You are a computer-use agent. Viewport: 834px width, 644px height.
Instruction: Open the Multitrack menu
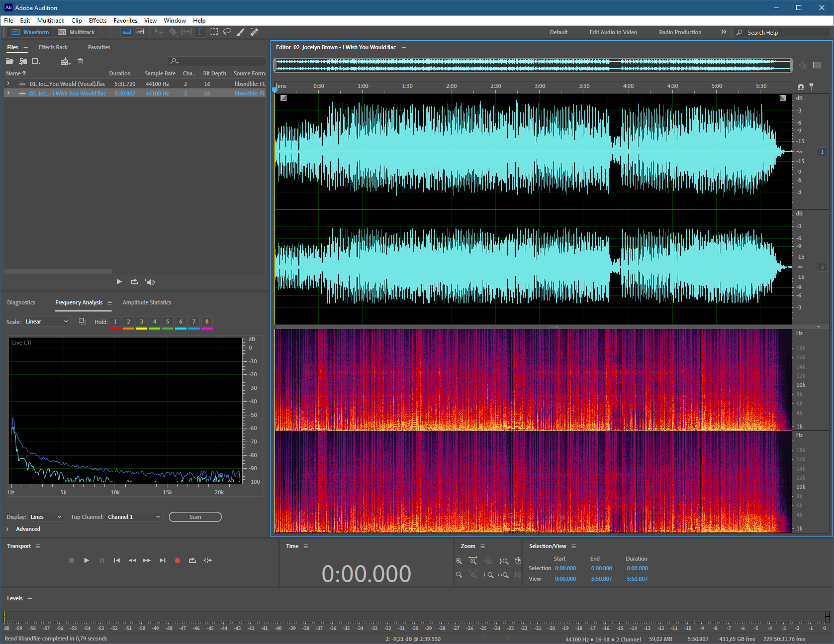(x=51, y=21)
